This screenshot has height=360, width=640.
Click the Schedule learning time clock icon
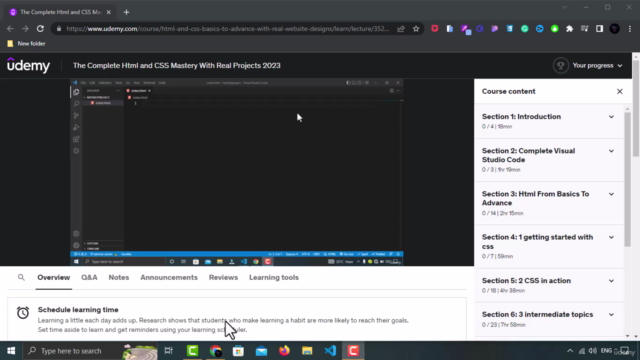[23, 313]
